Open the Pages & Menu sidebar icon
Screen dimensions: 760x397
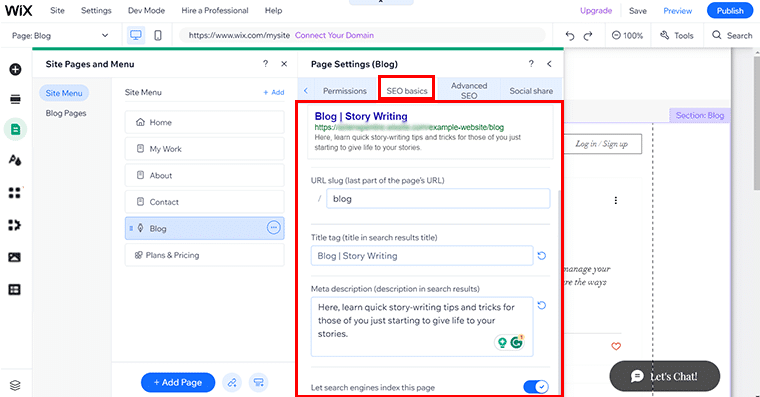coord(16,129)
